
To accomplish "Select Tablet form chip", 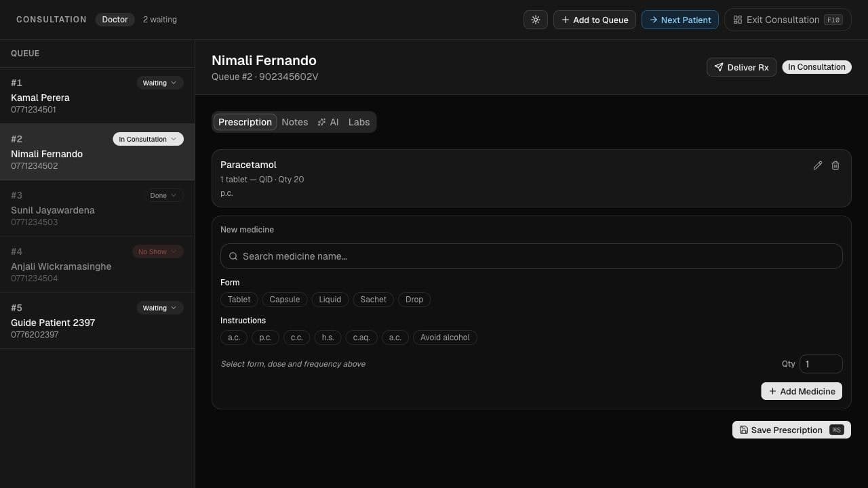I will coord(239,300).
